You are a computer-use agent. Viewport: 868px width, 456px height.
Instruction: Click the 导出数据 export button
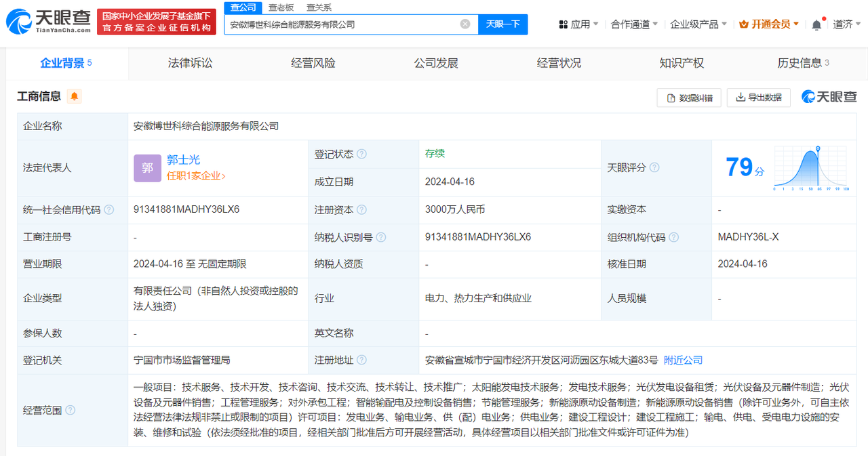click(x=759, y=98)
